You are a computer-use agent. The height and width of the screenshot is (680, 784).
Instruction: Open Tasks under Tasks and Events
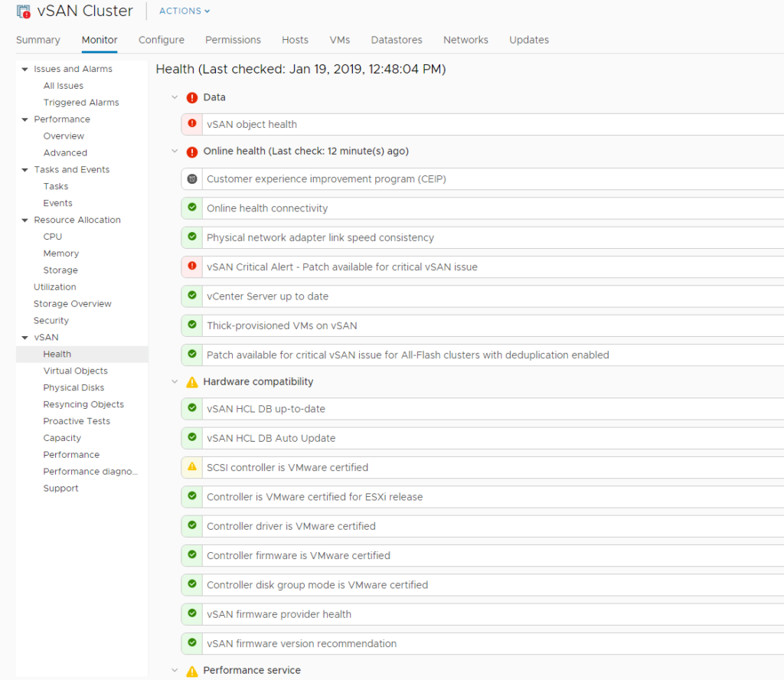(55, 187)
